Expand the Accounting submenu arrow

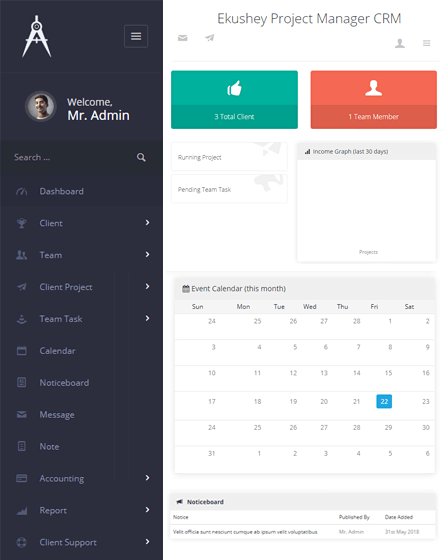(147, 478)
